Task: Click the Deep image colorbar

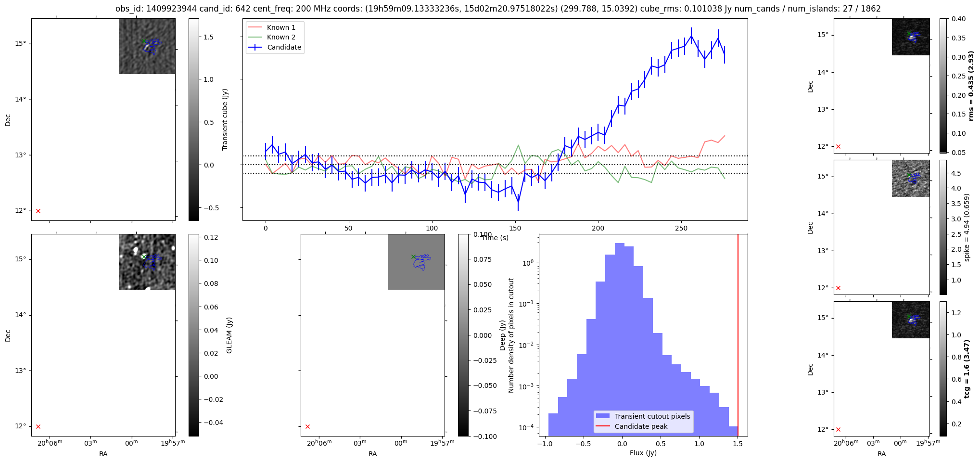Action: 463,335
